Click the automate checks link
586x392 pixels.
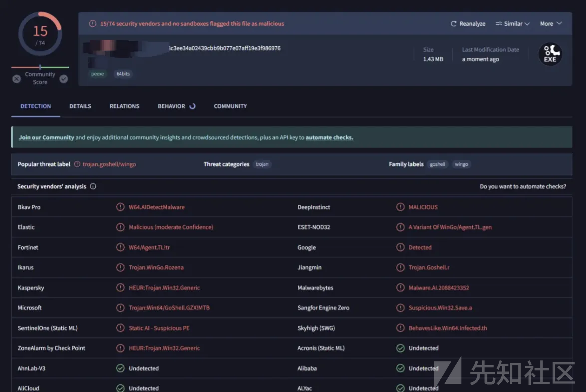tap(329, 138)
